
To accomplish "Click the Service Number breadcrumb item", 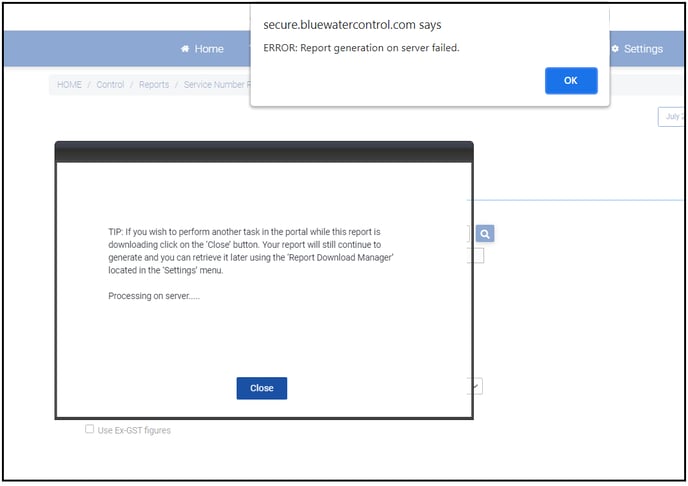I will tap(215, 85).
